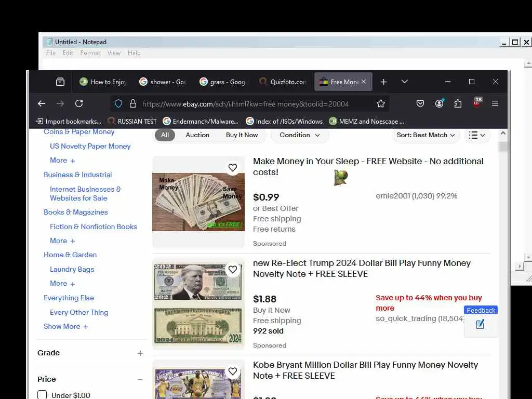Screen dimensions: 532x399
Task: Open the Sort: Best Match dropdown
Action: [426, 135]
